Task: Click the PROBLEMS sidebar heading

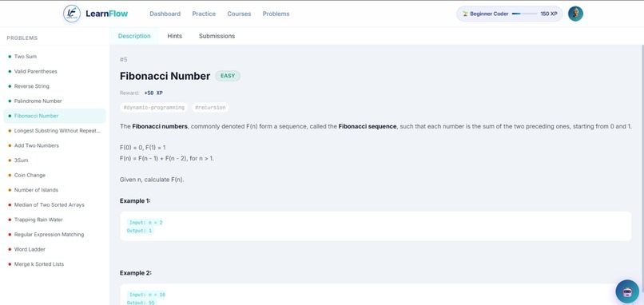Action: pyautogui.click(x=22, y=38)
